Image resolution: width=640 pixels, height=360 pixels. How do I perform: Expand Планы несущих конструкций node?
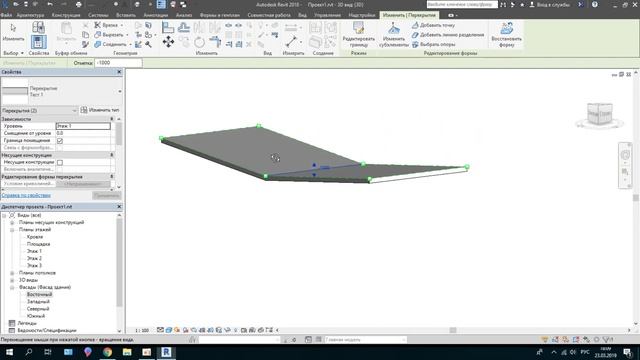click(12, 222)
